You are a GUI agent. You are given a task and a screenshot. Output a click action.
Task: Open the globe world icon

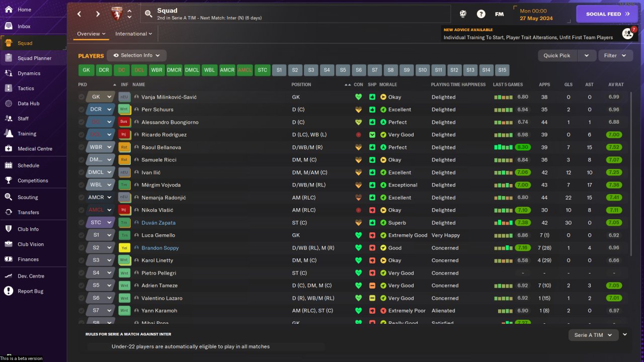[463, 14]
